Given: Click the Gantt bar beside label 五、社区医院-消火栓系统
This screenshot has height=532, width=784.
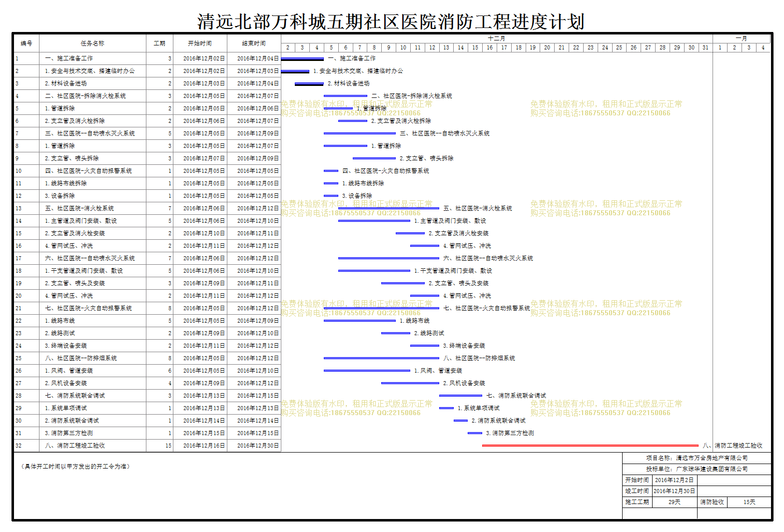Looking at the screenshot, I should tap(389, 208).
